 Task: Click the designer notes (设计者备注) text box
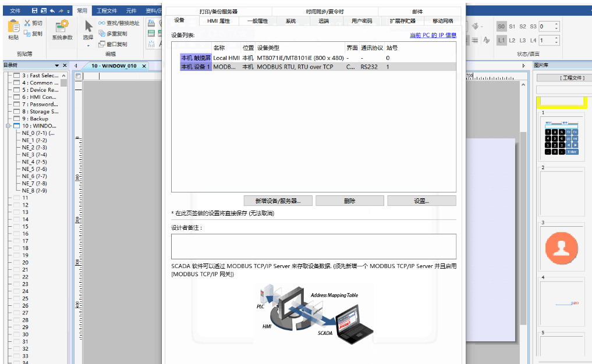[x=313, y=246]
